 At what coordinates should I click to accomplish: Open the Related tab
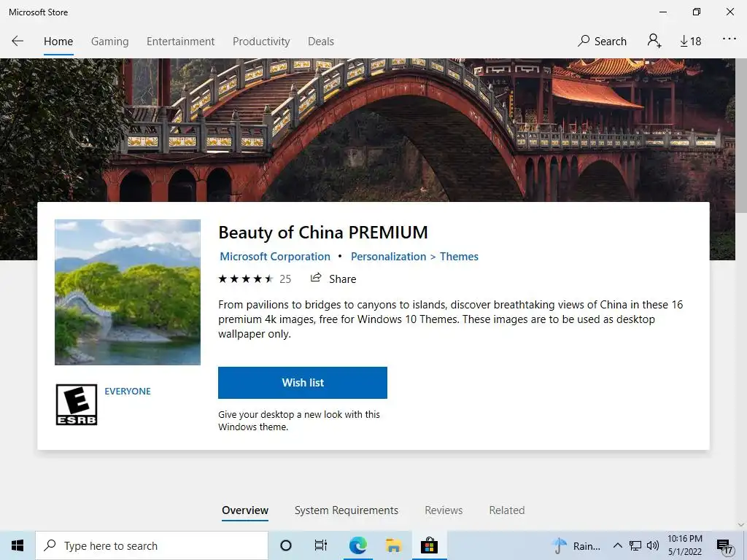507,510
